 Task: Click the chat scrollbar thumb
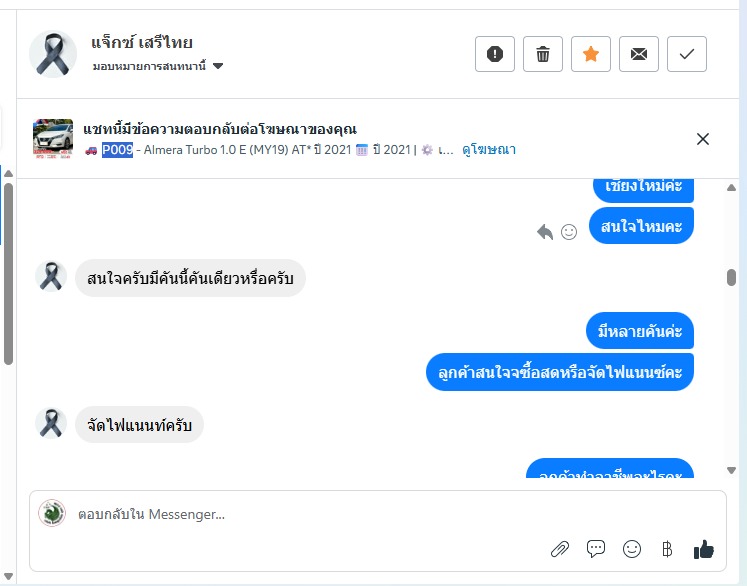[731, 278]
